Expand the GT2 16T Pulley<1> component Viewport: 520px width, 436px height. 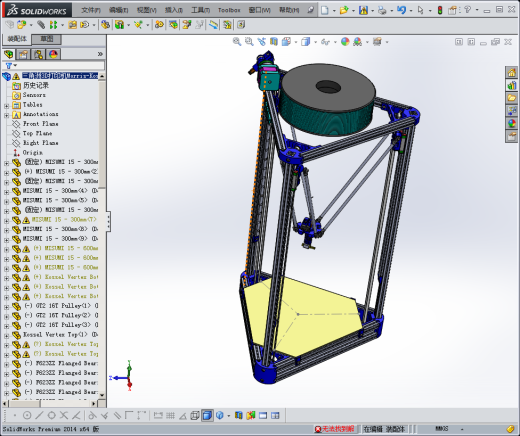pyautogui.click(x=6, y=307)
